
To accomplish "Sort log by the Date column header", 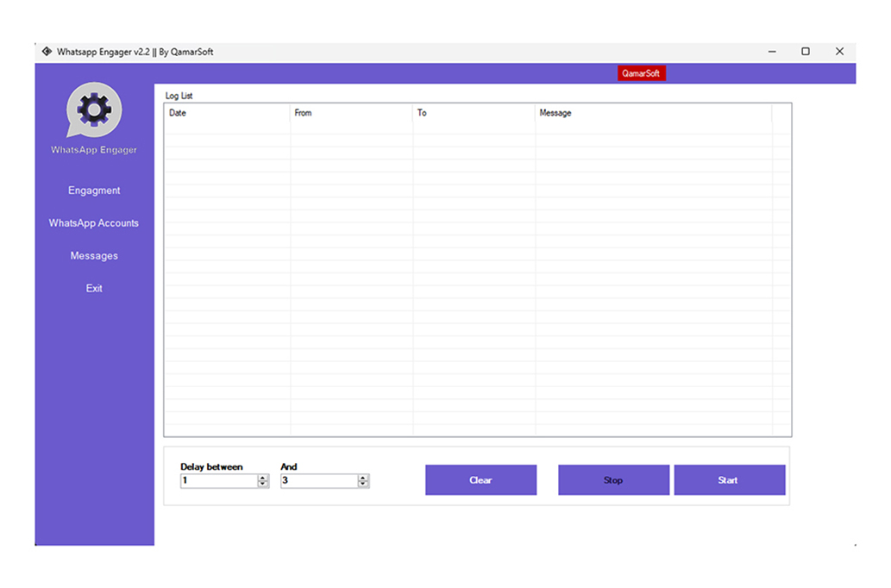I will (228, 113).
